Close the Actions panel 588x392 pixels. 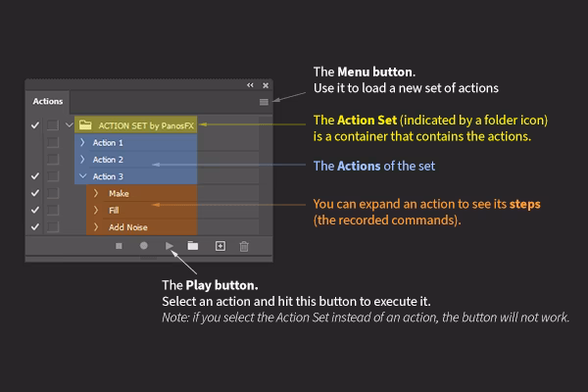[266, 85]
